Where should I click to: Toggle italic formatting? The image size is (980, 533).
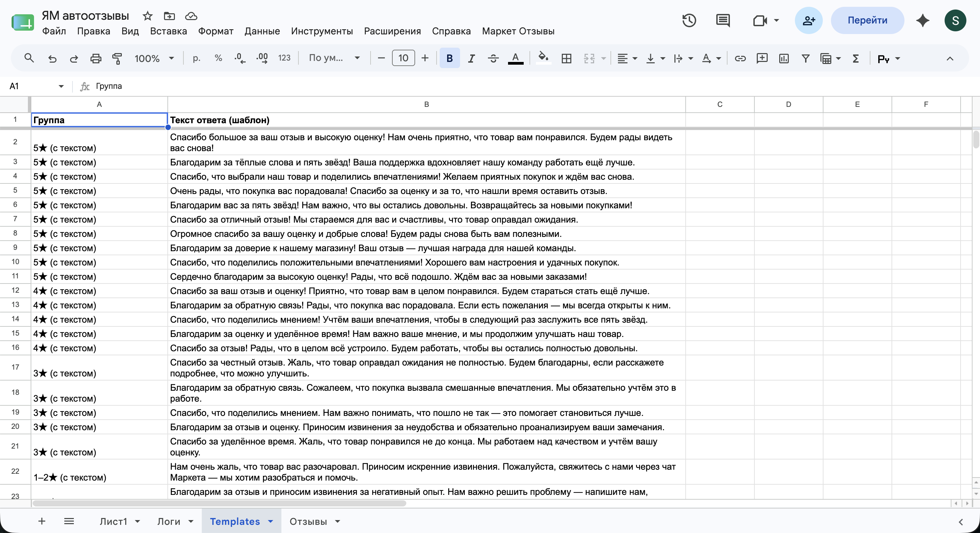click(471, 58)
